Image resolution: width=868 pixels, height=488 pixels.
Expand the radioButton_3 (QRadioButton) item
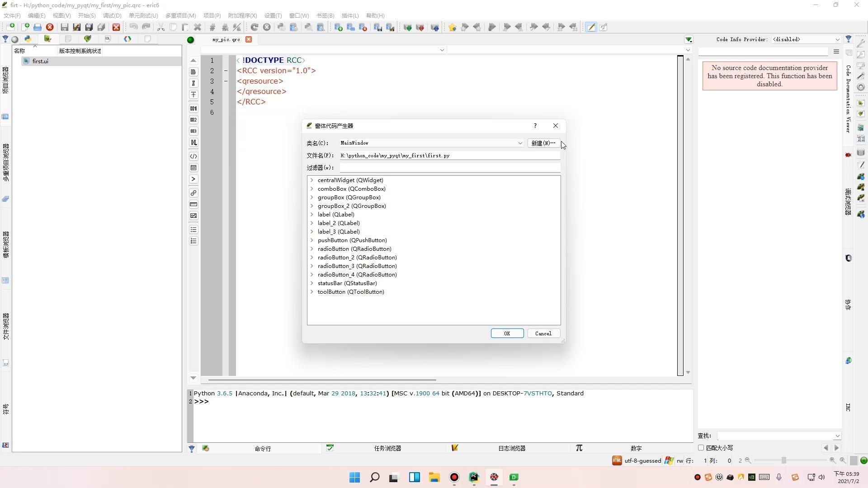[x=312, y=266]
